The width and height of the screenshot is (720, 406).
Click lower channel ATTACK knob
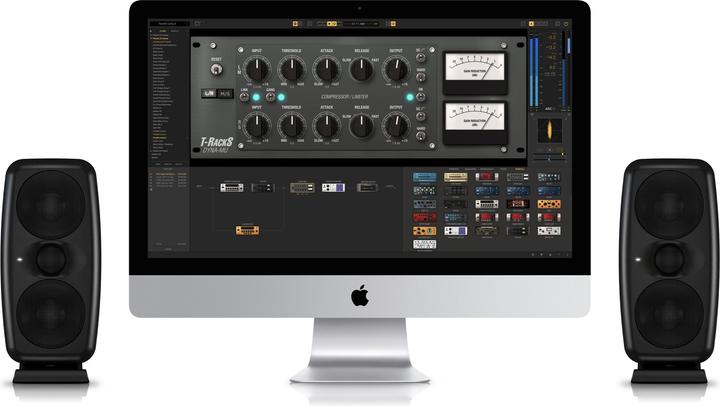pyautogui.click(x=326, y=126)
